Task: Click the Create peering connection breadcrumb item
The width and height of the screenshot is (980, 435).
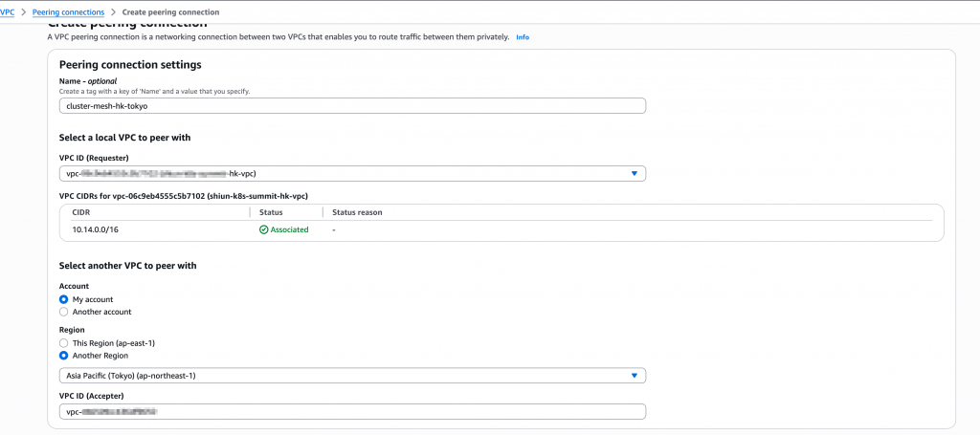Action: pos(170,11)
